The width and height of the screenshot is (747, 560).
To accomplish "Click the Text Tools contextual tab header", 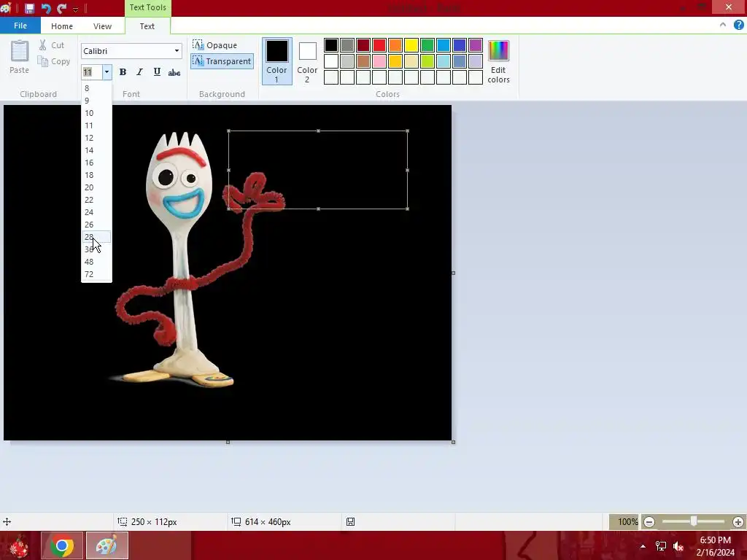I will coord(147,7).
